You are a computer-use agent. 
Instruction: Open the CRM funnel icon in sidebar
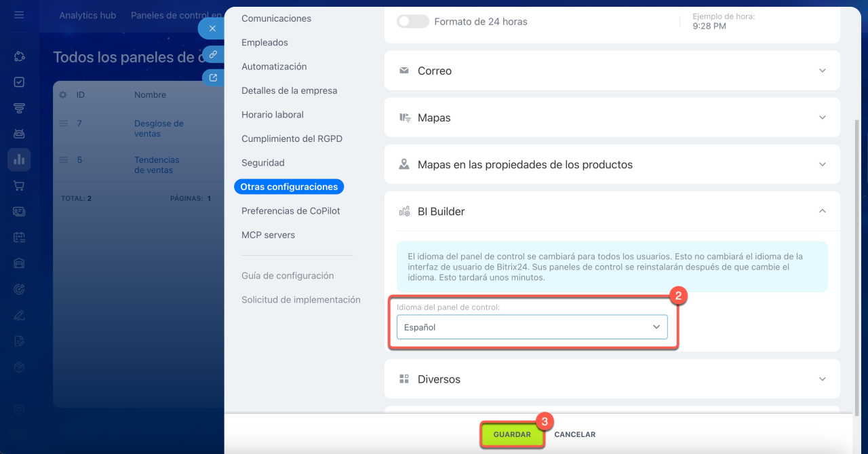(19, 108)
